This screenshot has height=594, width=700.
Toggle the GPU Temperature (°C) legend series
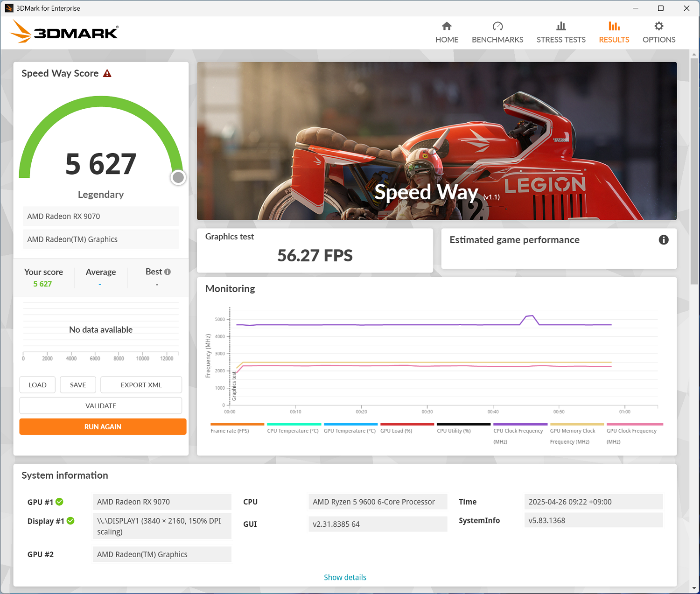(350, 429)
